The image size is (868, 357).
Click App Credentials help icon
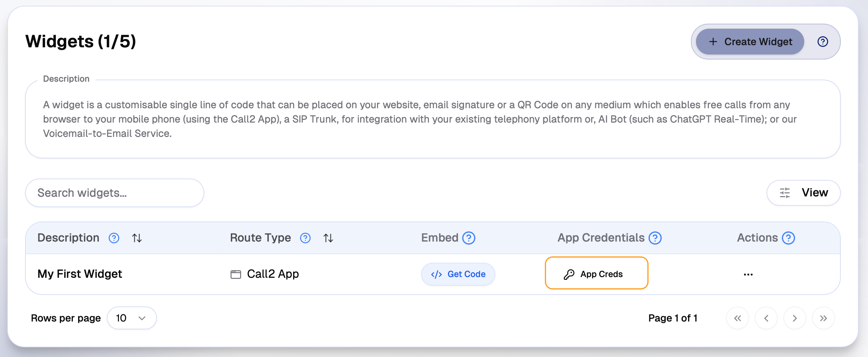pos(655,238)
